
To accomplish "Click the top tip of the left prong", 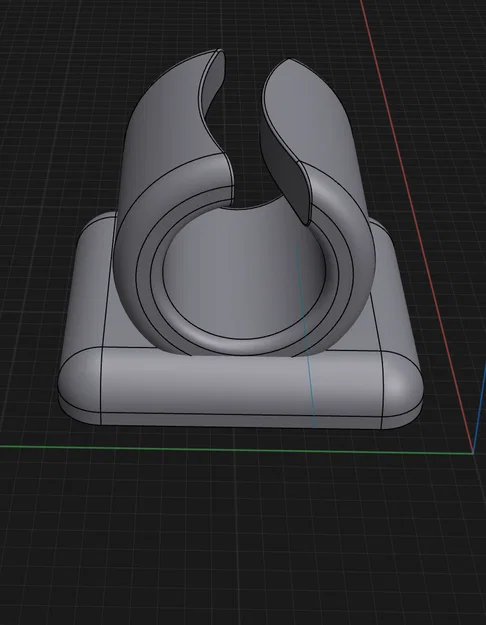I will [x=218, y=51].
